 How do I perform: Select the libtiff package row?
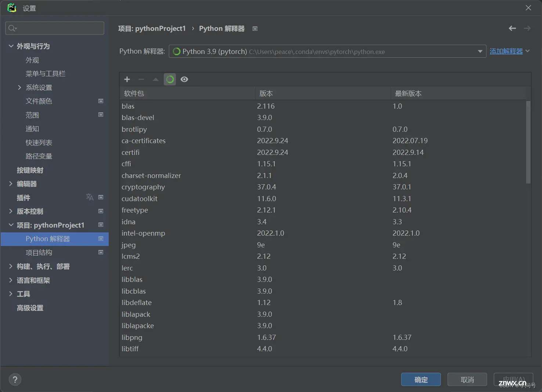[x=323, y=349]
